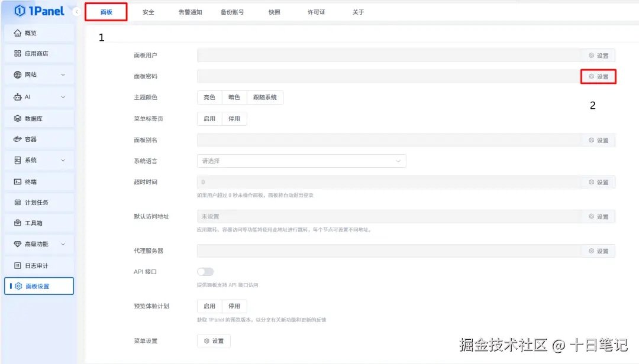
Task: Open the 关于 tab
Action: click(358, 12)
